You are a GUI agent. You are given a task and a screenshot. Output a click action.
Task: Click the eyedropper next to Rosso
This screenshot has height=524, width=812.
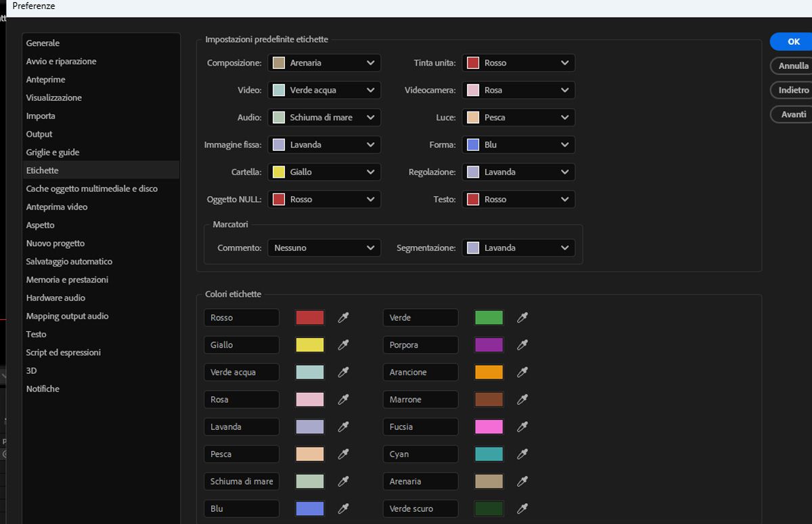(x=343, y=317)
